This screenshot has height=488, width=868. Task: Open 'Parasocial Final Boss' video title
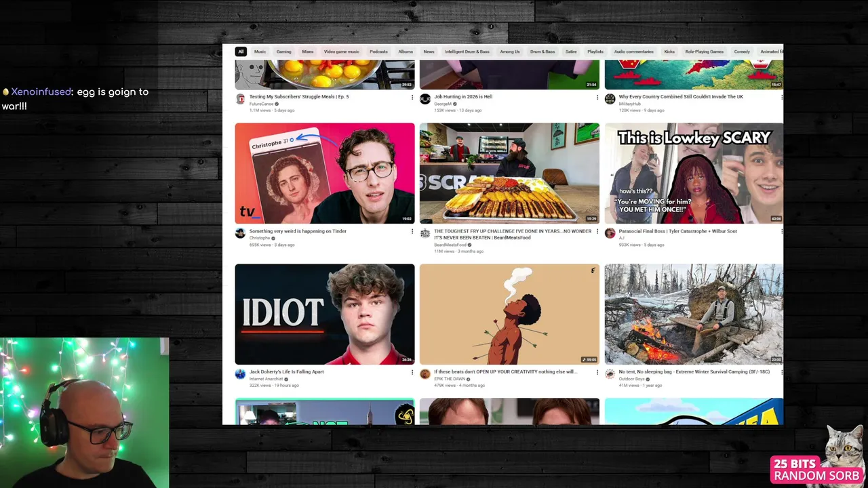tap(678, 231)
